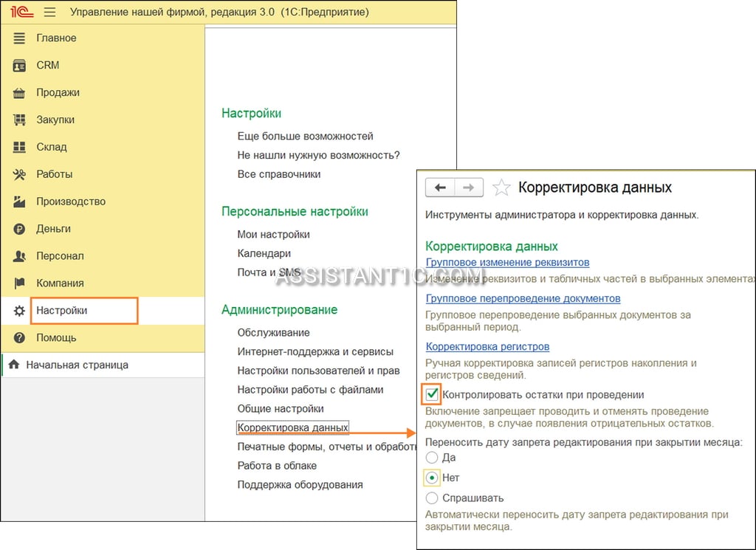
Task: Open Календари
Action: 264,253
